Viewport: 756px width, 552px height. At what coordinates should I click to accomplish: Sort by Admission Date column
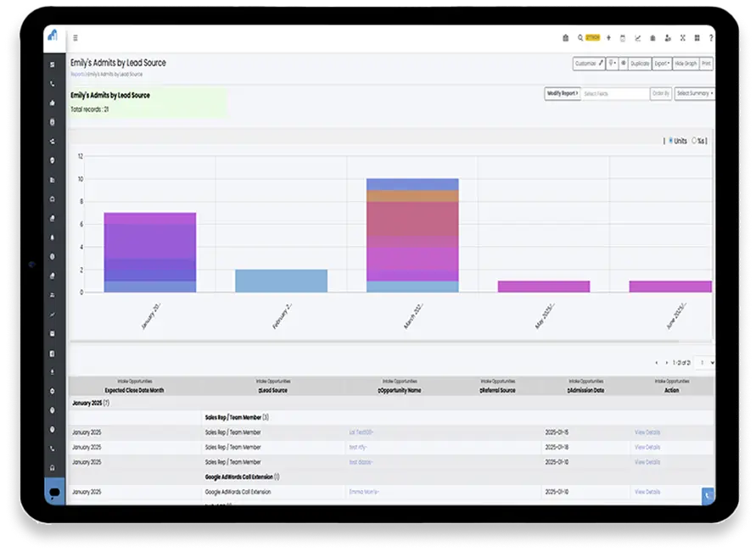tap(585, 390)
